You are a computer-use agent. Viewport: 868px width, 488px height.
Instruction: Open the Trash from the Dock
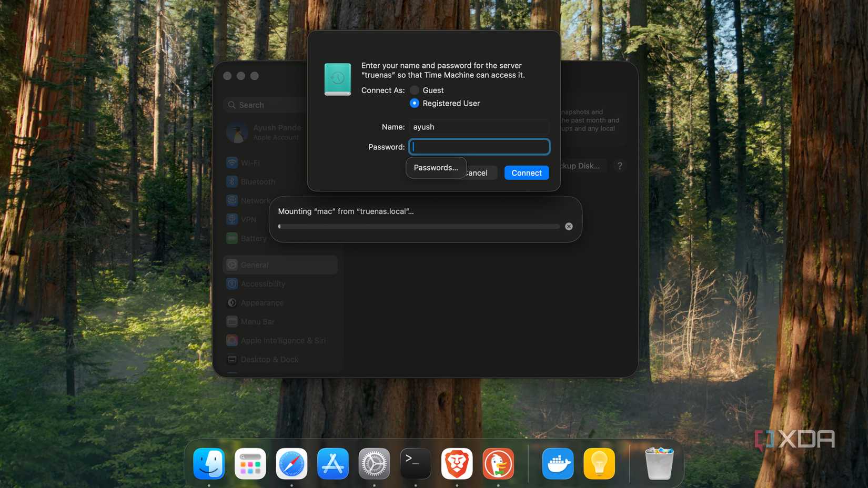pos(659,463)
